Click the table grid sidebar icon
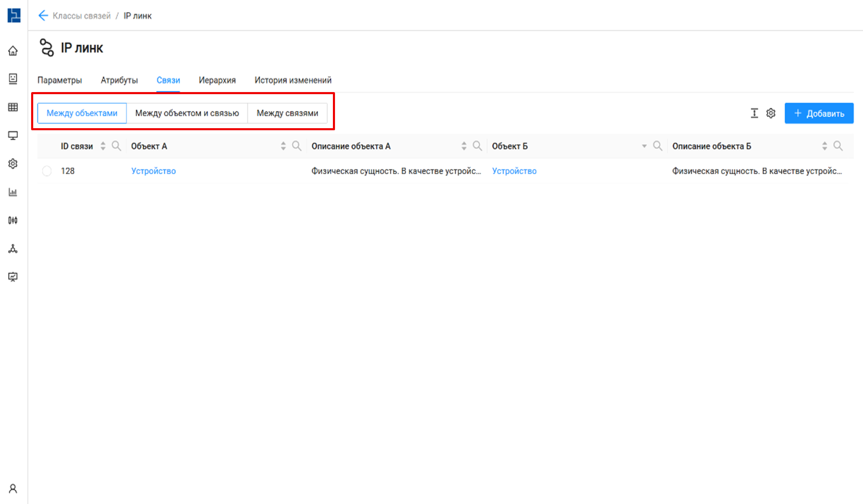Image resolution: width=863 pixels, height=504 pixels. coord(13,107)
